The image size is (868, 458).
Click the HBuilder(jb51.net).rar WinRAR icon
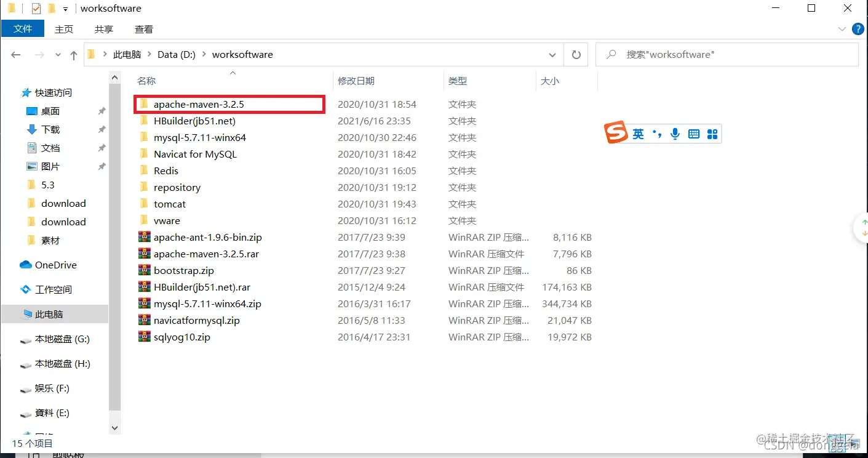point(145,287)
